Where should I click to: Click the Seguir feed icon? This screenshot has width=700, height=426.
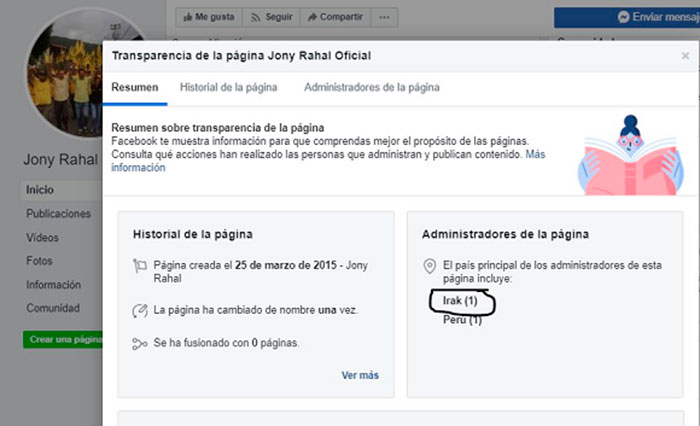point(255,17)
